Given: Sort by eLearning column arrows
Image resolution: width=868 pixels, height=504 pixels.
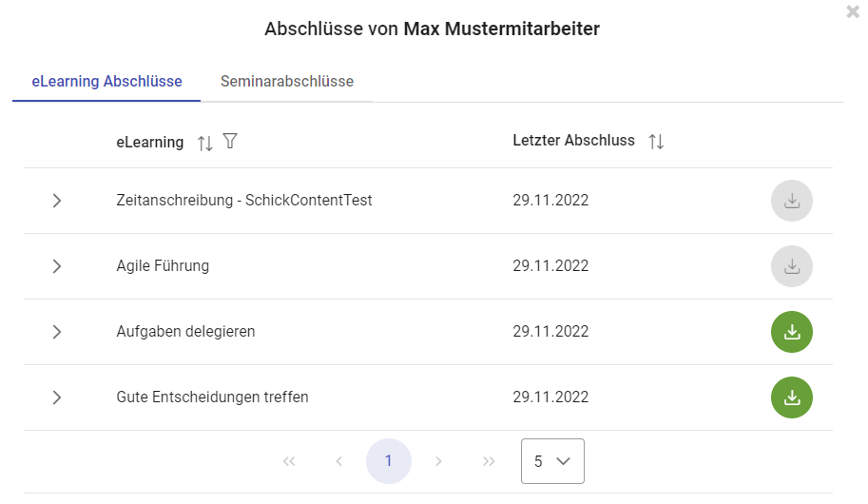Looking at the screenshot, I should click(x=205, y=143).
